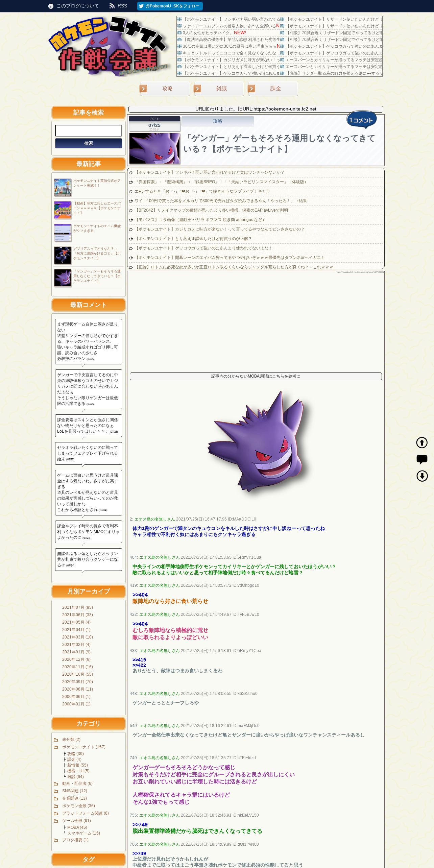Open recent post 味方に託したエースバーン

[x=97, y=208]
